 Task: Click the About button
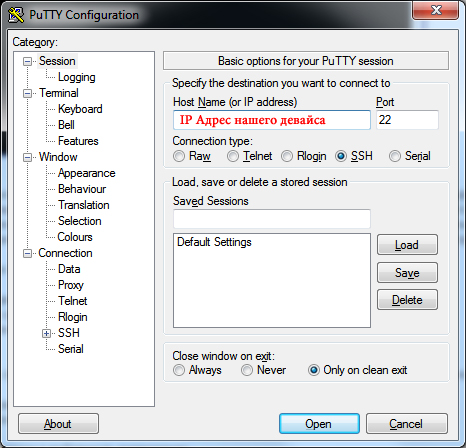58,424
